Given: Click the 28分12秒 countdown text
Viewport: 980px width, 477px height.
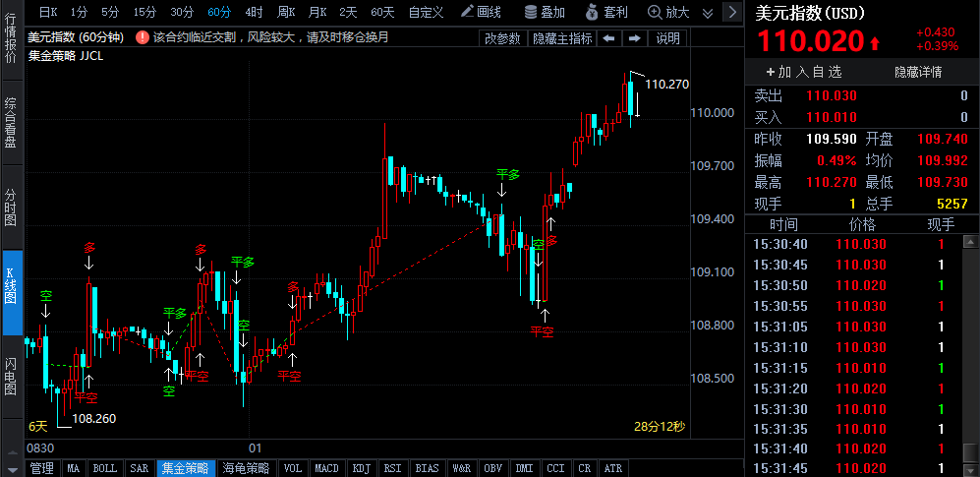Looking at the screenshot, I should (x=660, y=427).
